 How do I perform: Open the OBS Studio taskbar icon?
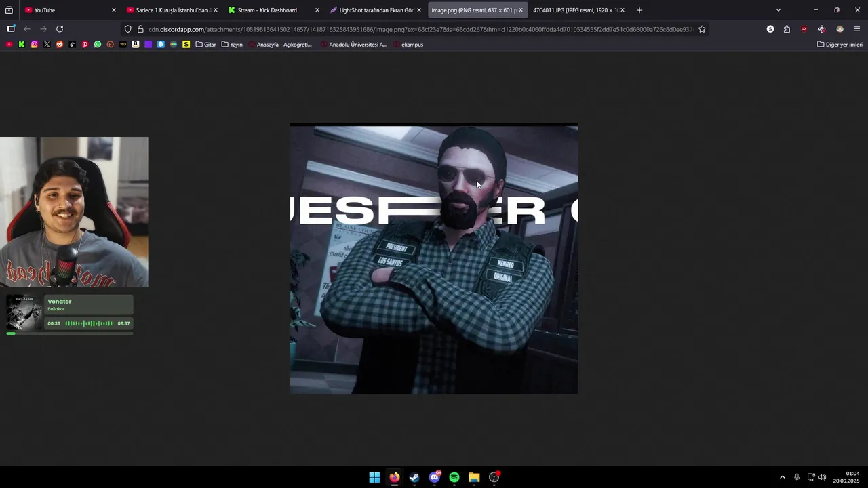(494, 477)
